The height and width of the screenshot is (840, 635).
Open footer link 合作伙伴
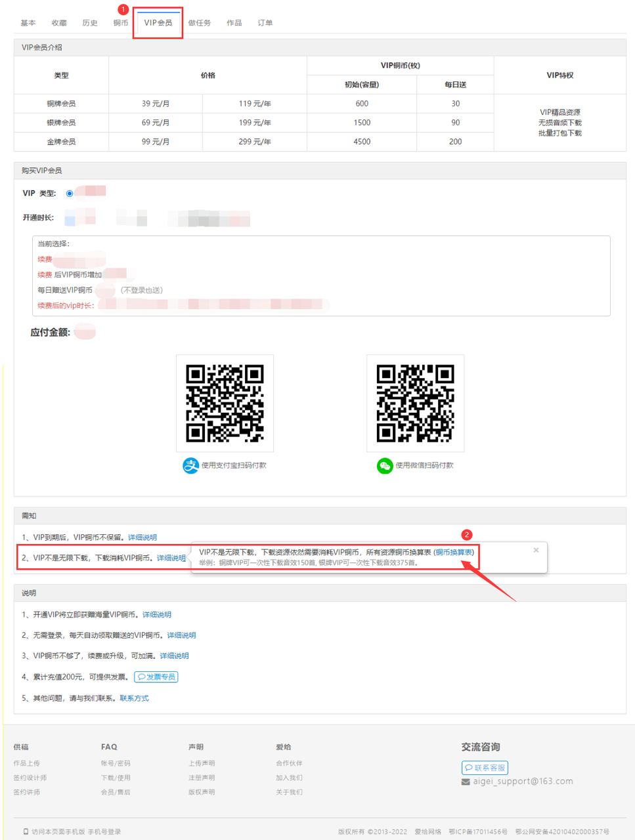290,763
